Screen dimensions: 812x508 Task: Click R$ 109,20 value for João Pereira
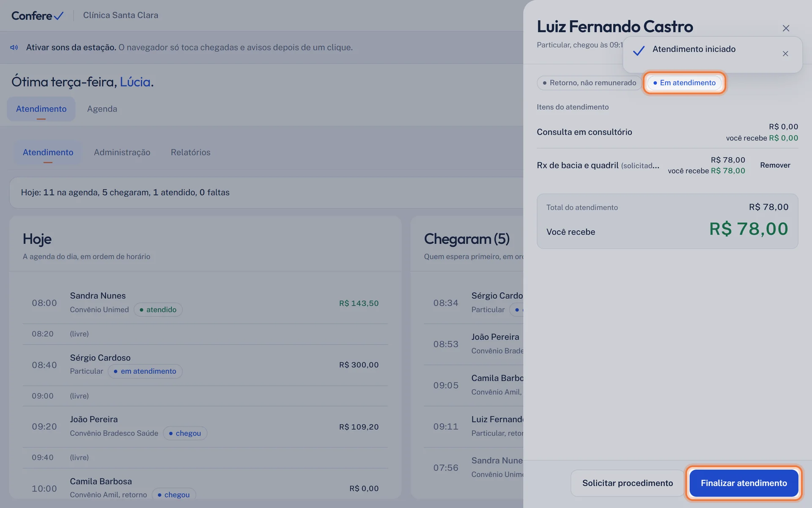359,427
